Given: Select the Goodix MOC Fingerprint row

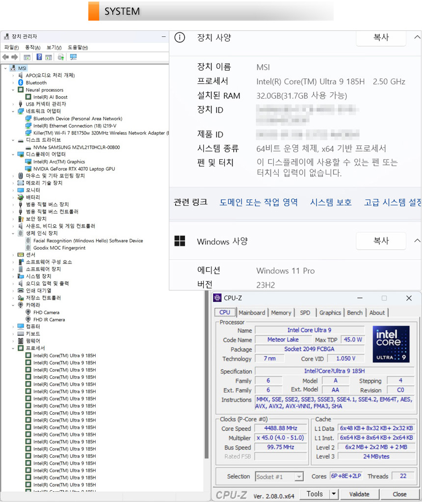Looking at the screenshot, I should [59, 248].
